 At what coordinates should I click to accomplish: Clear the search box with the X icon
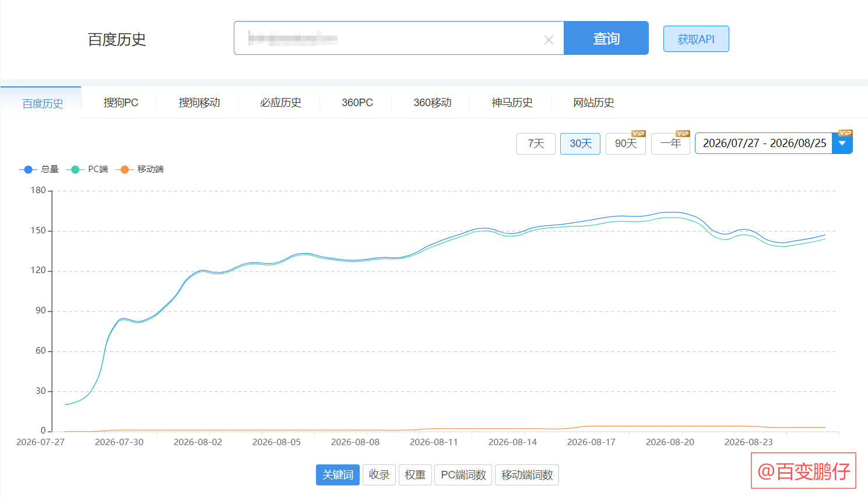(549, 40)
